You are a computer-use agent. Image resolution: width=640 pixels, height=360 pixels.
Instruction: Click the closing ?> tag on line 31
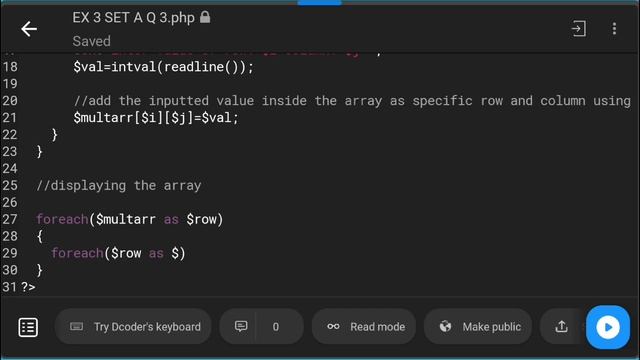click(28, 287)
